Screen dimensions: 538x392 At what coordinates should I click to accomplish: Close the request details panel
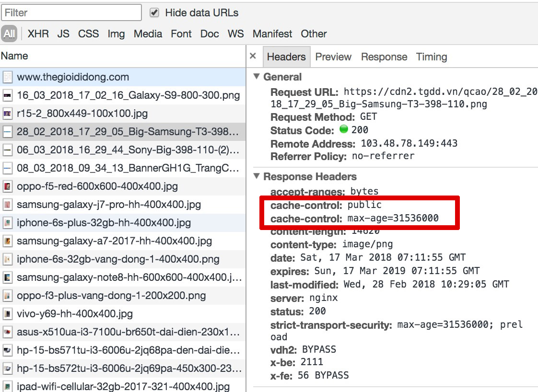click(253, 56)
